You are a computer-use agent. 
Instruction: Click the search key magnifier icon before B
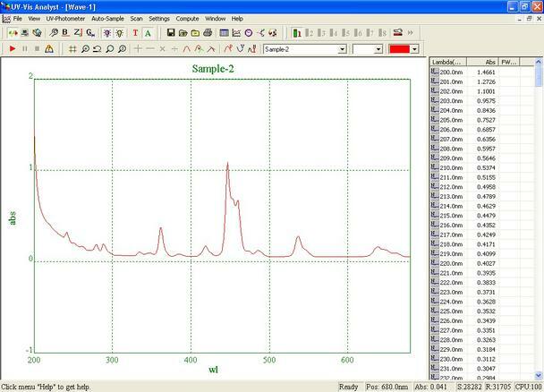tap(54, 33)
